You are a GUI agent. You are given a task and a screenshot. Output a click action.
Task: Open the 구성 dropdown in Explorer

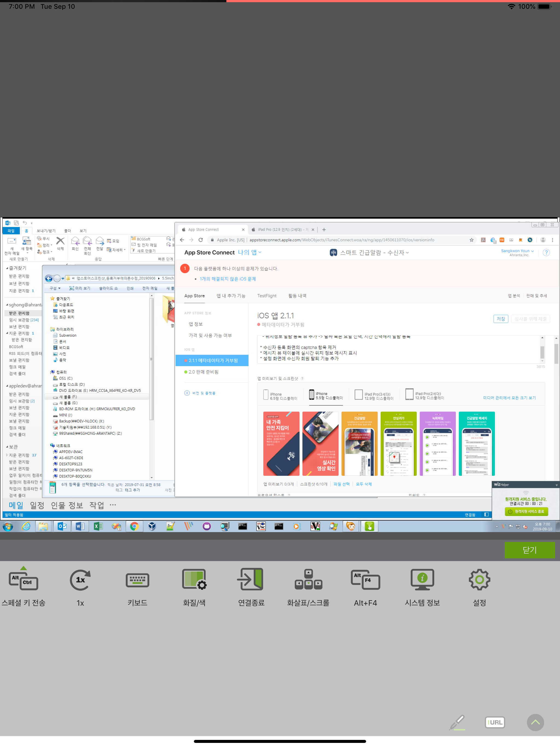pos(55,288)
